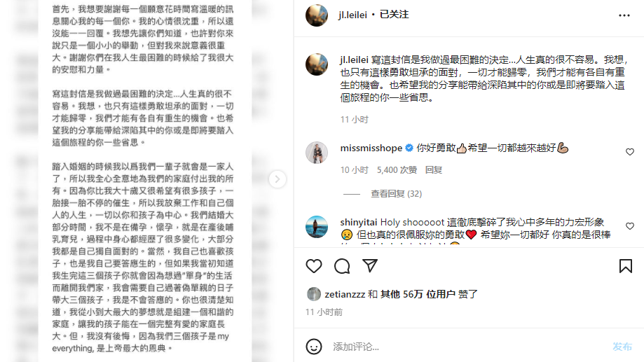Open jl.leilei profile from header

pos(352,15)
